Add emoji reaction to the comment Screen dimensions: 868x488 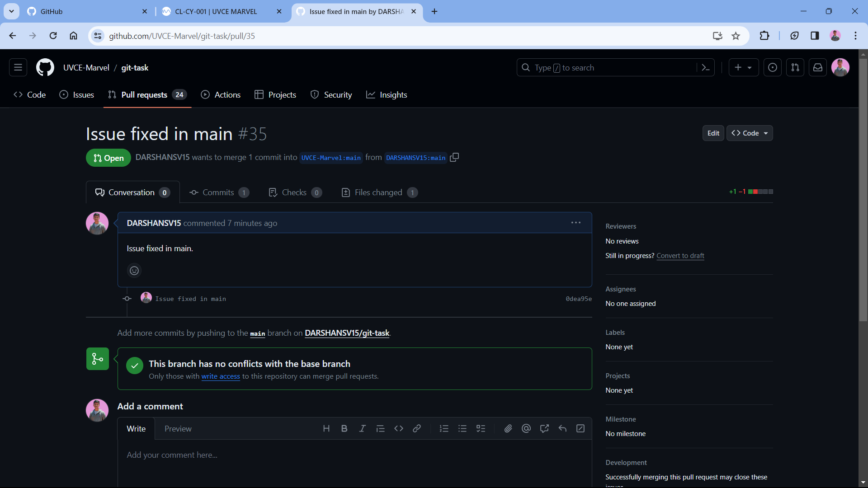(134, 271)
